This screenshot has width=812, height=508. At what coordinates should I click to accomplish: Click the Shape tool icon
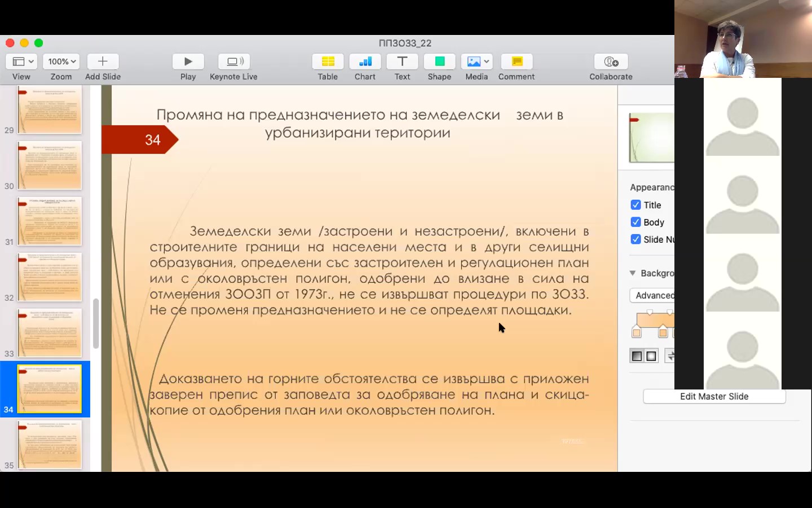click(439, 62)
